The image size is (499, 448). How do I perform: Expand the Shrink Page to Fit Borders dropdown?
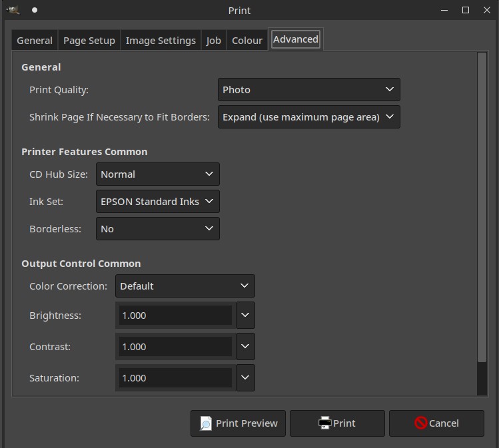tap(308, 117)
